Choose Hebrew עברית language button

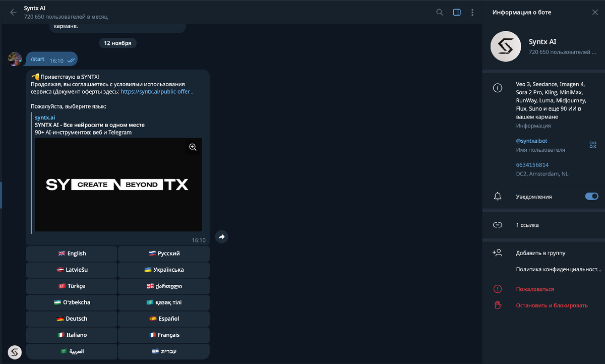164,351
